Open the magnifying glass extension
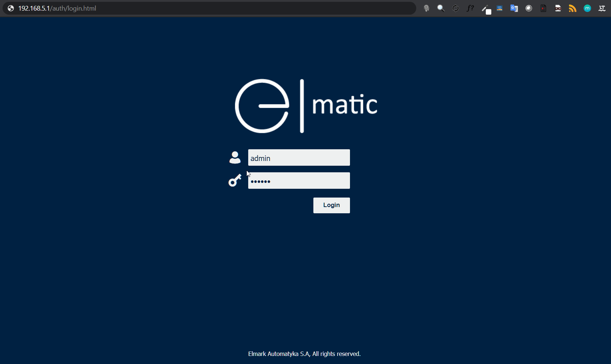Viewport: 611px width, 364px height. point(441,8)
